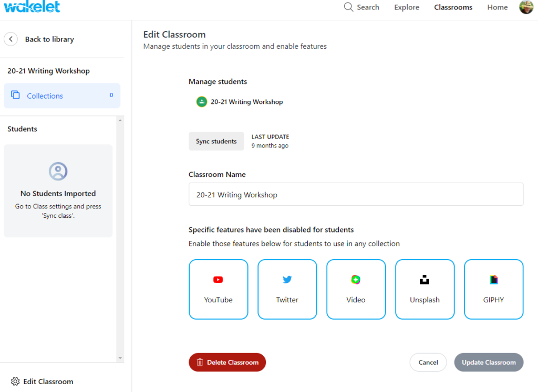Click the Students heading in the sidebar

pyautogui.click(x=22, y=129)
